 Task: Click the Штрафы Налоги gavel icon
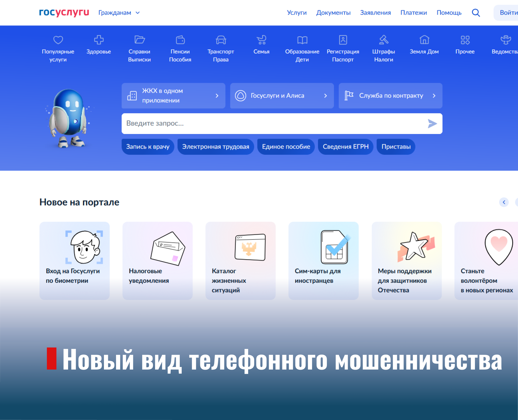coord(384,40)
